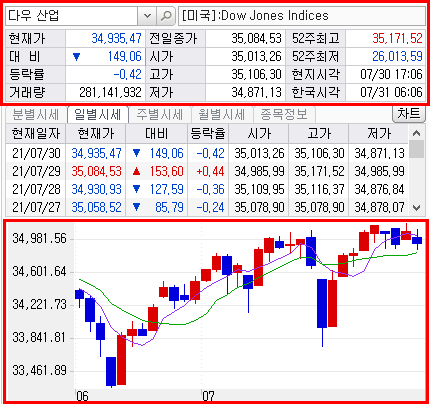The width and height of the screenshot is (430, 404).
Task: Click the 06 month marker on chart
Action: tap(83, 396)
